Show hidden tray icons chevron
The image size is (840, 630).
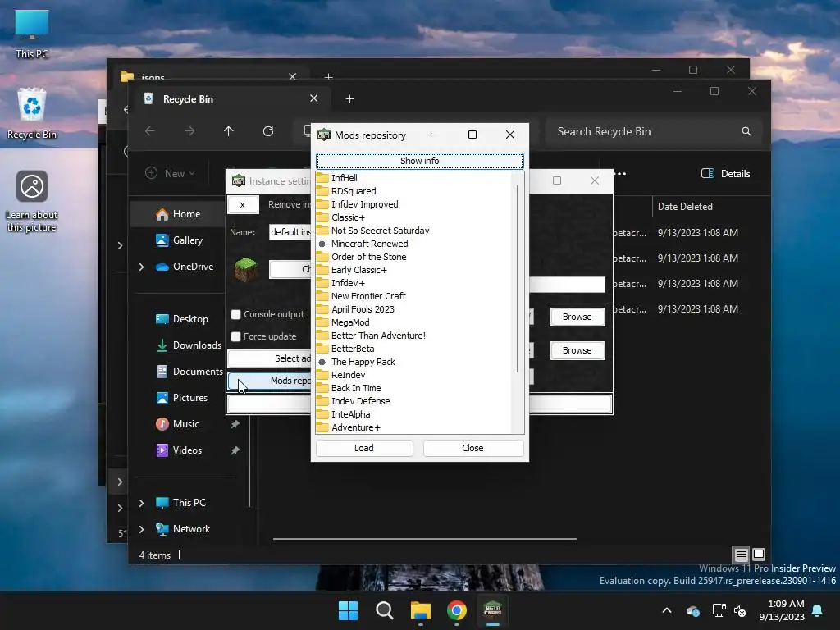tap(667, 610)
